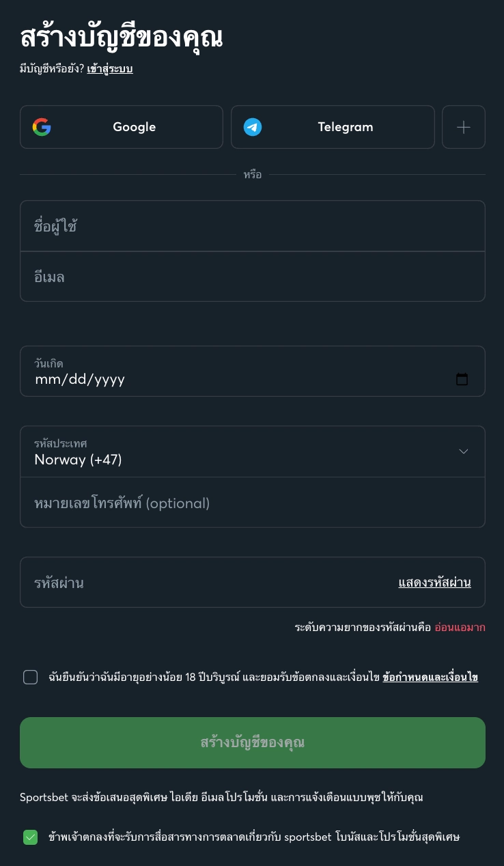Click into the อีเมล email field

coord(253,277)
